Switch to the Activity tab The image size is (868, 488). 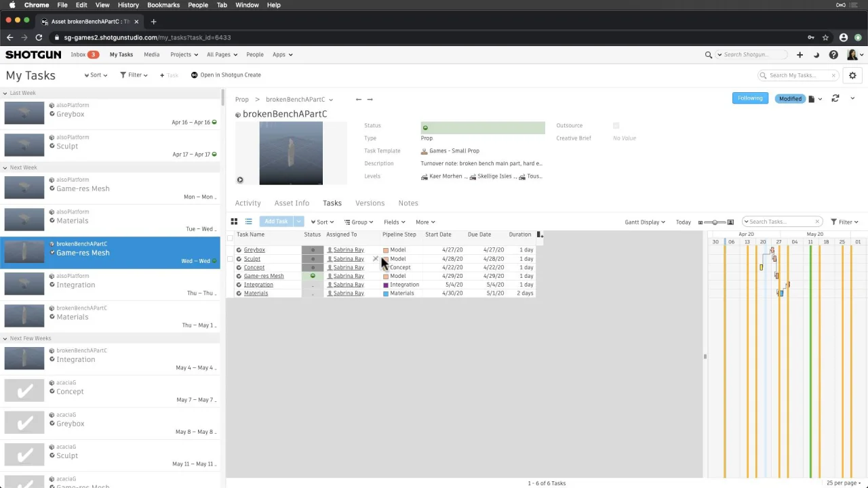coord(248,203)
